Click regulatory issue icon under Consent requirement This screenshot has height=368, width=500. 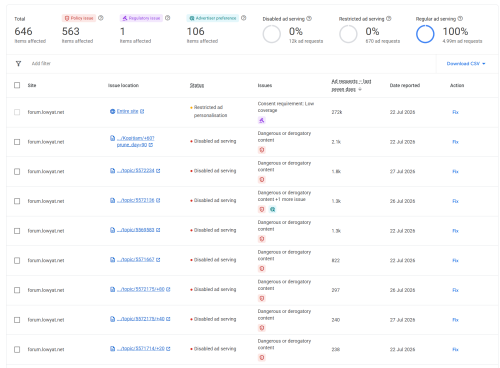coord(262,120)
